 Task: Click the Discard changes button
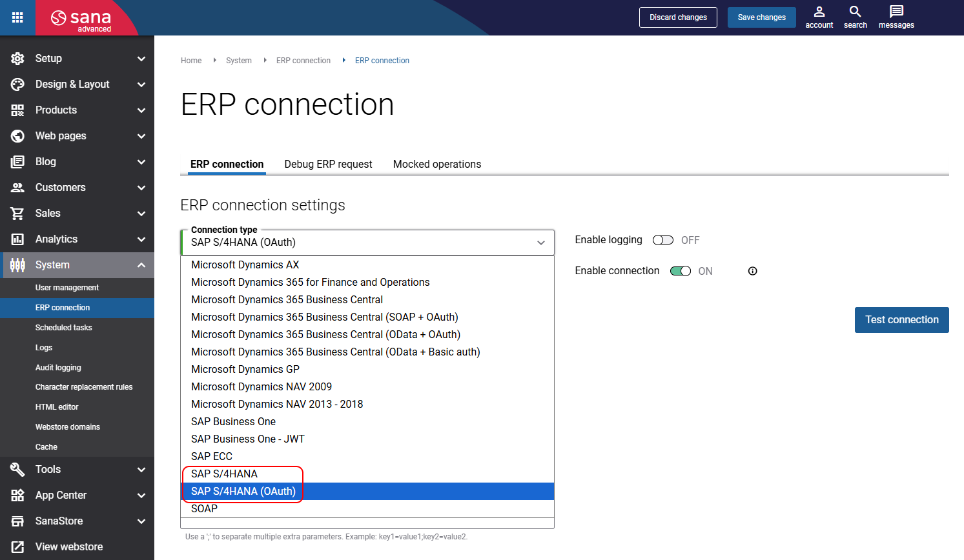point(678,17)
